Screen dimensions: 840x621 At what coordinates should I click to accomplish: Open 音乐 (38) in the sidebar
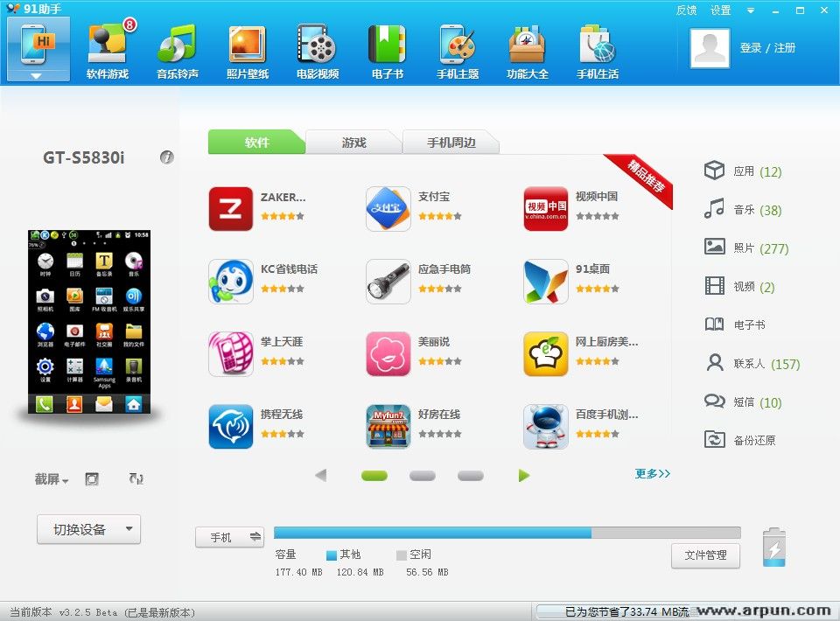tap(743, 209)
